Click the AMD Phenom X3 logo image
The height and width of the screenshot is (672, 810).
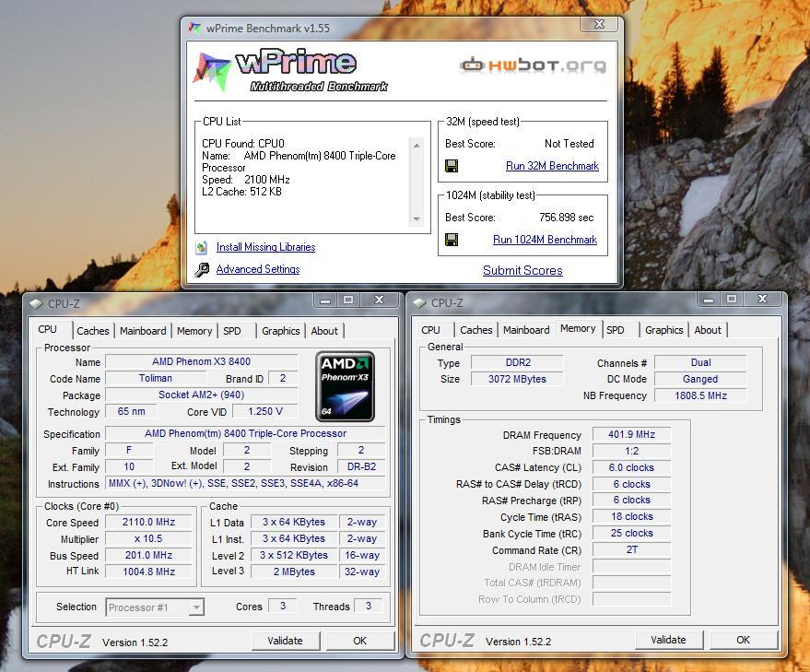345,386
